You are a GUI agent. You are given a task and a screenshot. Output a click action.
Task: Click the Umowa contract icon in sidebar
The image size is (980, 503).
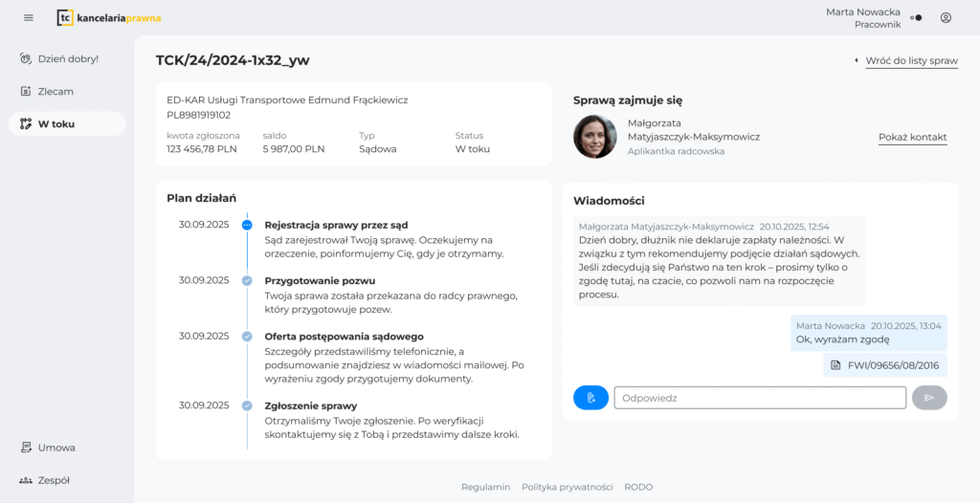click(x=26, y=448)
